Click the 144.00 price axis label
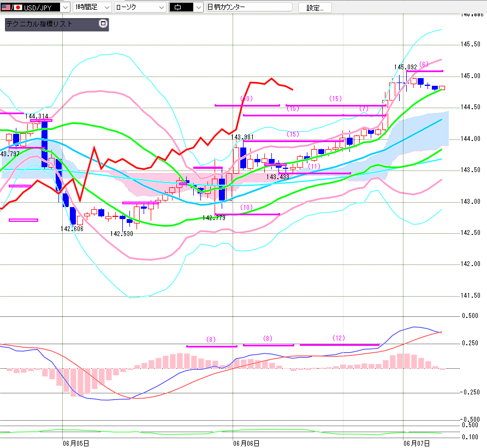Image resolution: width=487 pixels, height=448 pixels. coord(471,139)
